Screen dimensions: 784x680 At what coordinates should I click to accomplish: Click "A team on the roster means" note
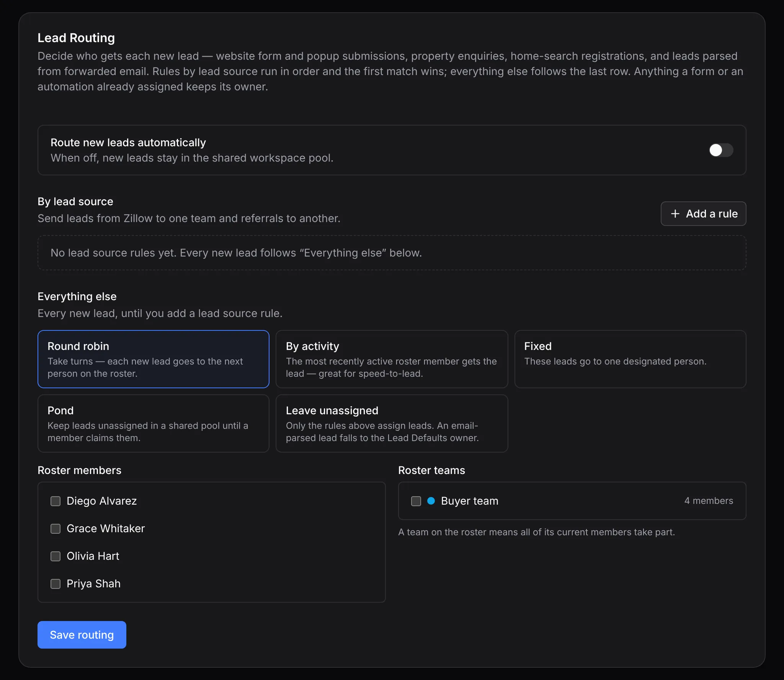536,532
